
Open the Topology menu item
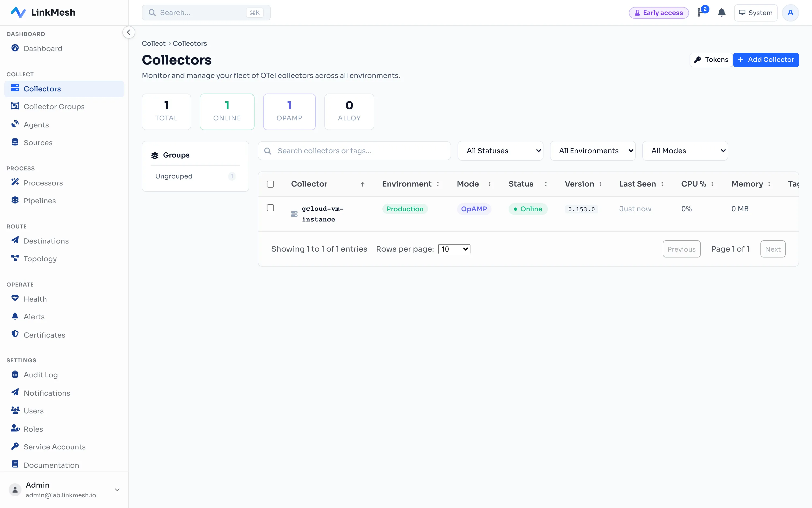pyautogui.click(x=64, y=259)
